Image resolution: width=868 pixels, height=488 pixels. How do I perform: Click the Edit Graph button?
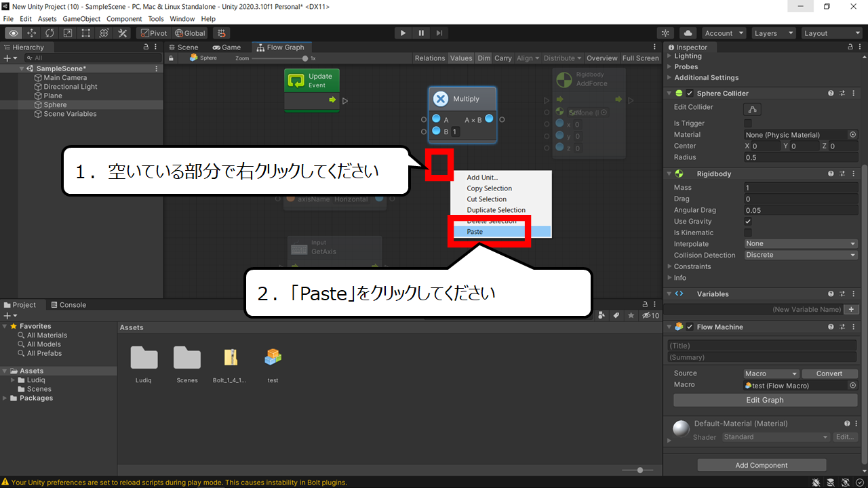765,400
